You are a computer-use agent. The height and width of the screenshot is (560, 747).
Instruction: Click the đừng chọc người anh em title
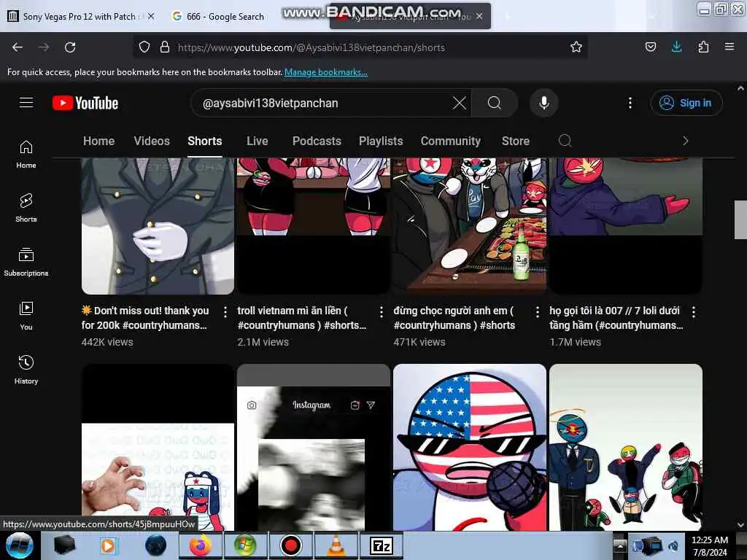tap(454, 318)
